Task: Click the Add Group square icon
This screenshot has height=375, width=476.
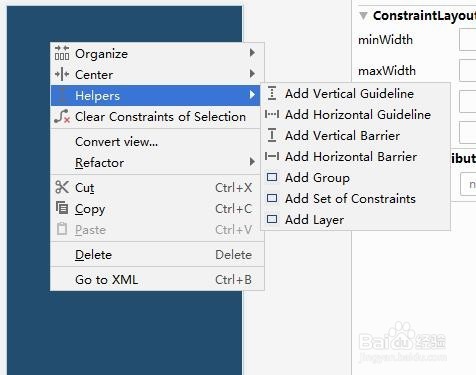Action: click(272, 177)
